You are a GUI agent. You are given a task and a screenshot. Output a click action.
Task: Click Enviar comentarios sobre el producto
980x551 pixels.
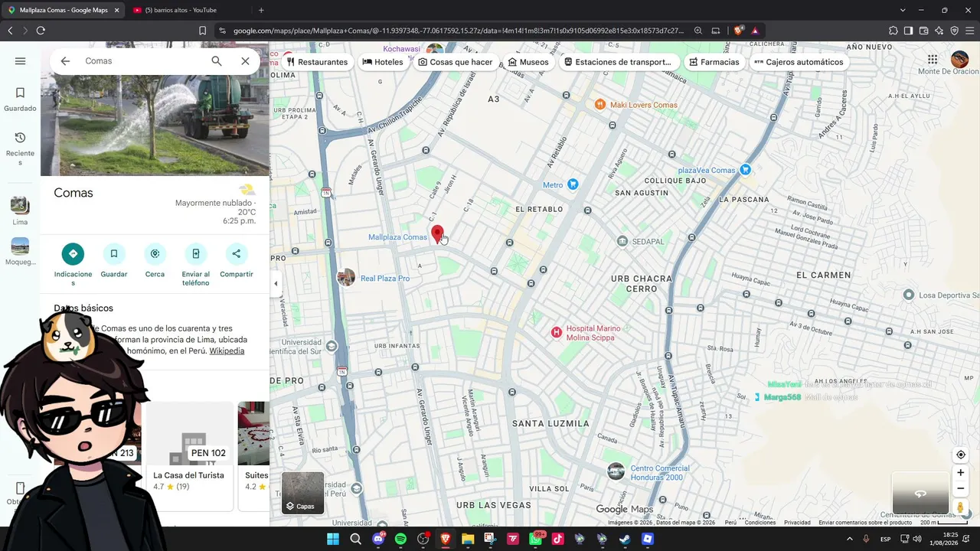(x=865, y=523)
